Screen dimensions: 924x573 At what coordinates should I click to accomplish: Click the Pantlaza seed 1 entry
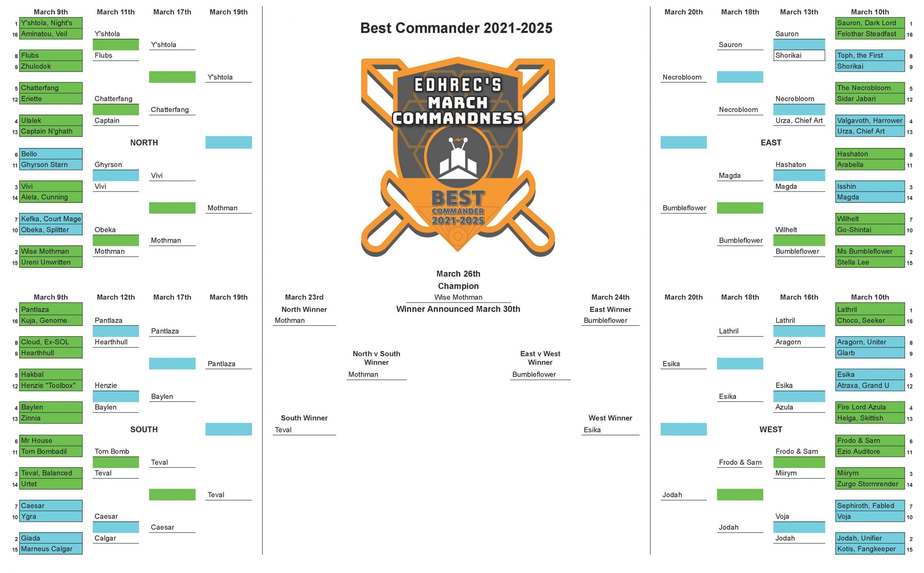tap(51, 309)
